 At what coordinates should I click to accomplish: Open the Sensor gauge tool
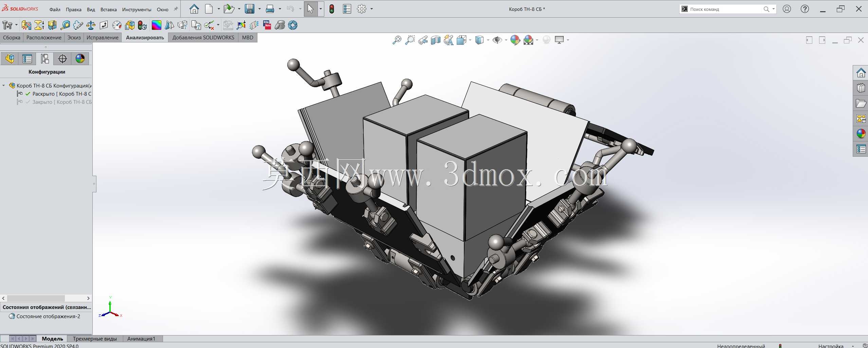click(116, 25)
